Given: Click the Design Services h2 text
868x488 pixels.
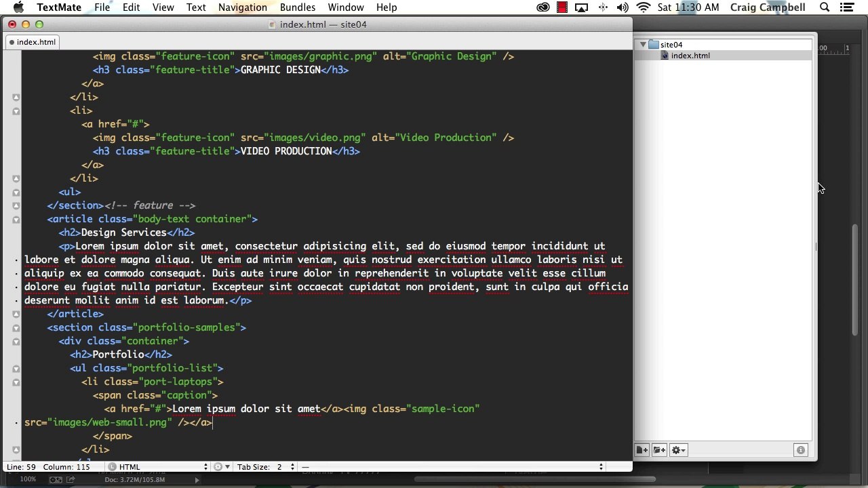Looking at the screenshot, I should tap(123, 232).
